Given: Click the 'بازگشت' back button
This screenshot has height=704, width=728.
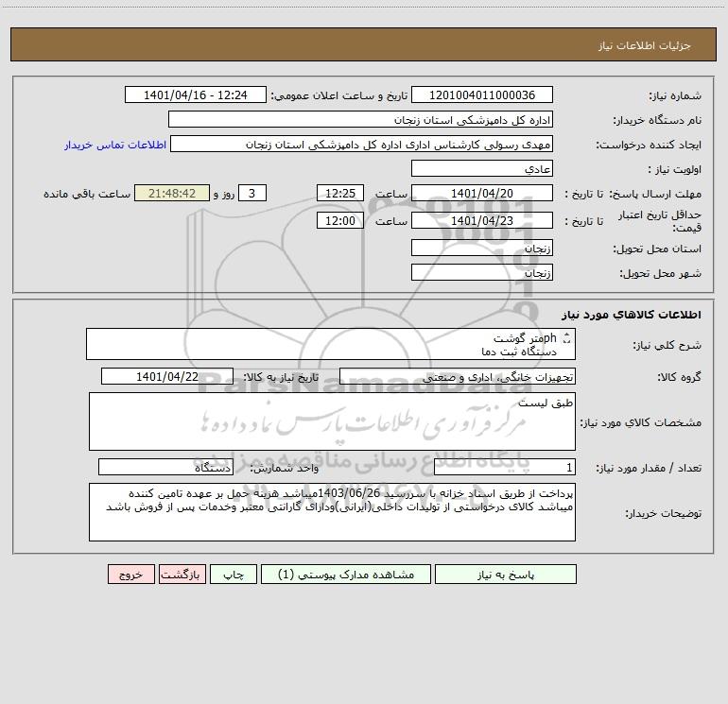Looking at the screenshot, I should point(182,574).
